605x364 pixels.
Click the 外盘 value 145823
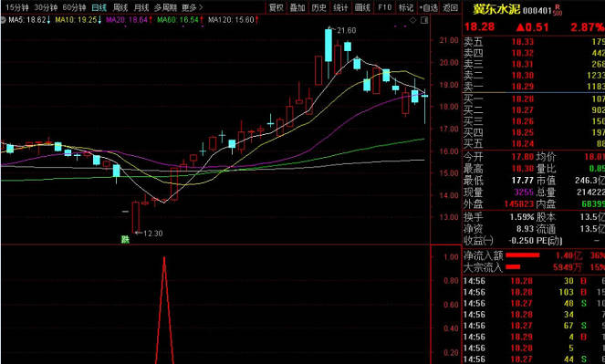tap(519, 204)
